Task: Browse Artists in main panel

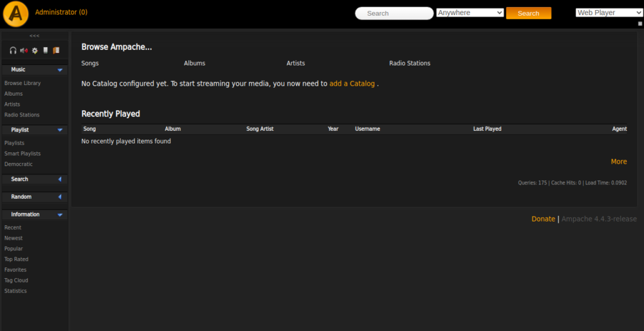Action: pyautogui.click(x=296, y=64)
